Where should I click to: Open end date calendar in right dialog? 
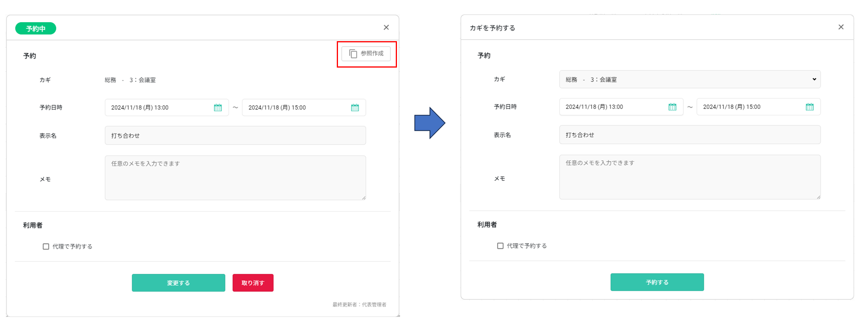coord(809,107)
